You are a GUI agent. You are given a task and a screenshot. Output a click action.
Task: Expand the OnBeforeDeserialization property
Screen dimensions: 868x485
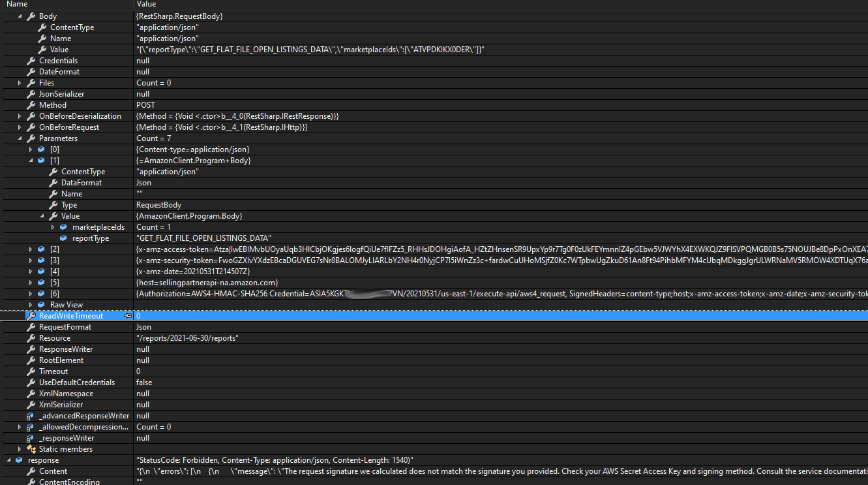pyautogui.click(x=20, y=116)
